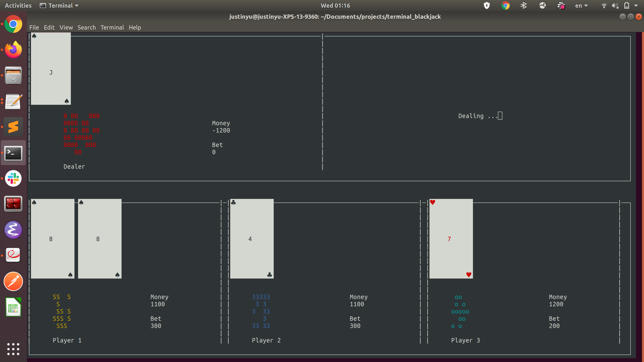Open Postman from the dock

(13, 281)
